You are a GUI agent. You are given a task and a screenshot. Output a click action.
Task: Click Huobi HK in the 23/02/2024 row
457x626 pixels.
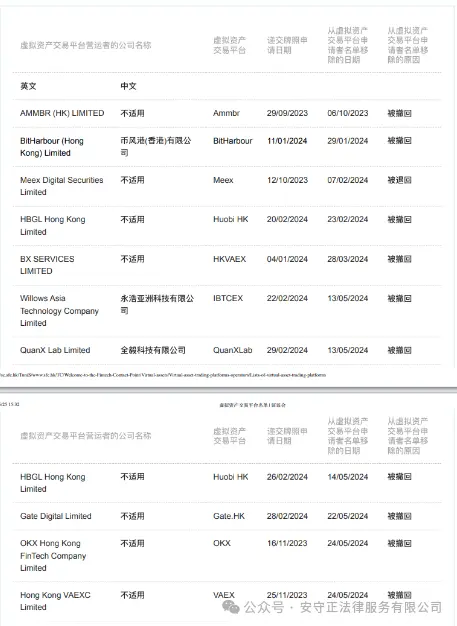click(231, 220)
